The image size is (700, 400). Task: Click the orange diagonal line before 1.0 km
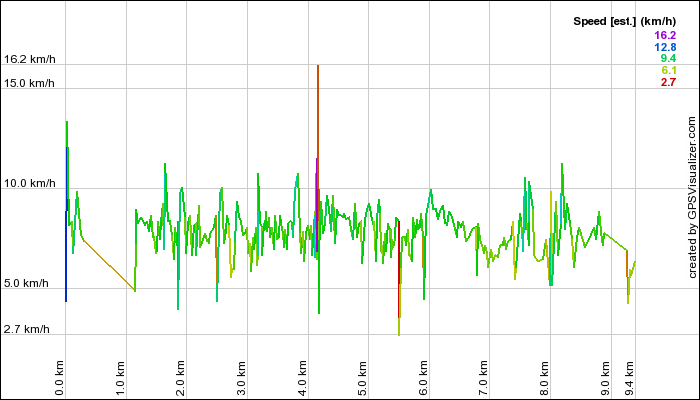coord(109,266)
